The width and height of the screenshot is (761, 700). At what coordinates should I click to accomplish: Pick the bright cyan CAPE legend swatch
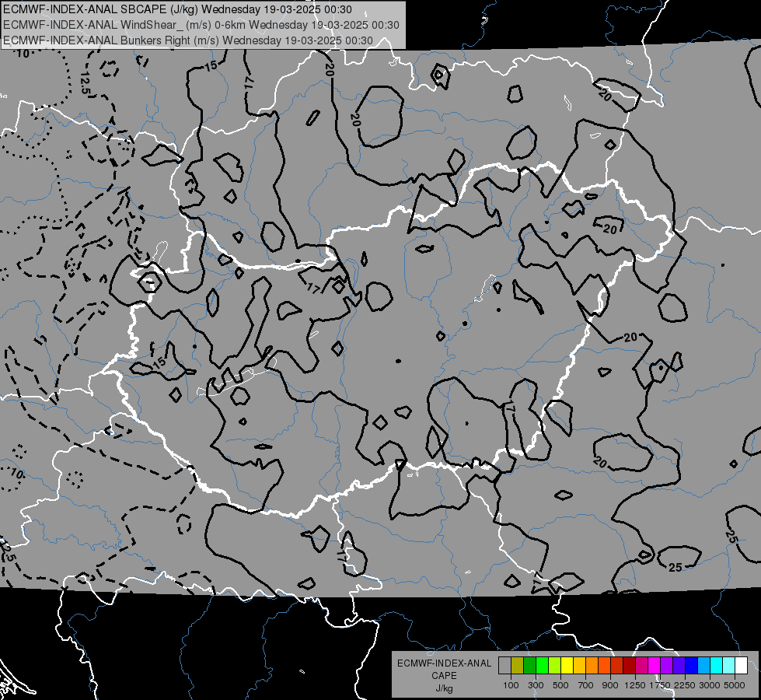(x=717, y=665)
